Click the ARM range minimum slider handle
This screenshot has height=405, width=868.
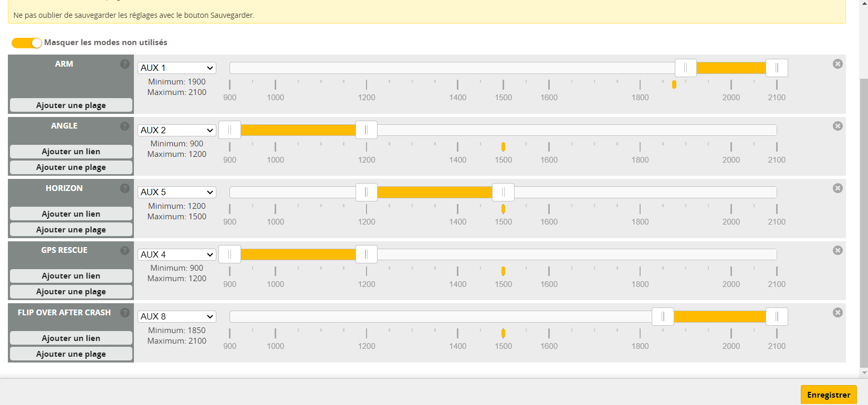click(x=685, y=68)
